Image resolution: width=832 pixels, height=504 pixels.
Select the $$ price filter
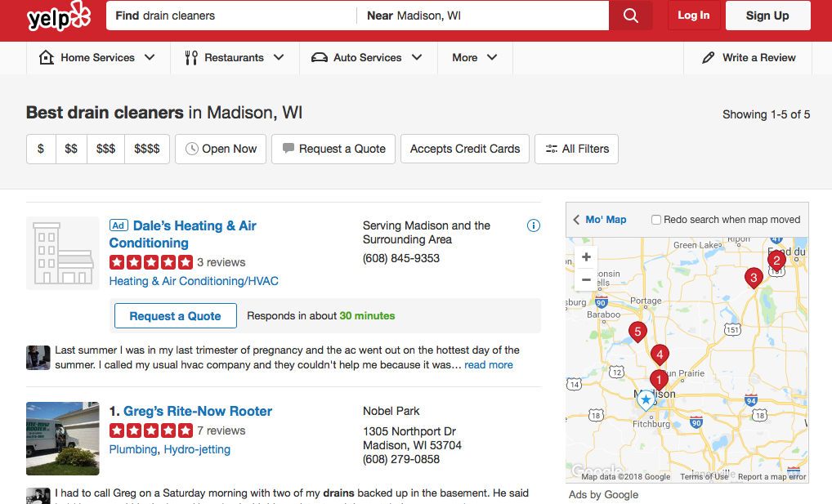71,149
